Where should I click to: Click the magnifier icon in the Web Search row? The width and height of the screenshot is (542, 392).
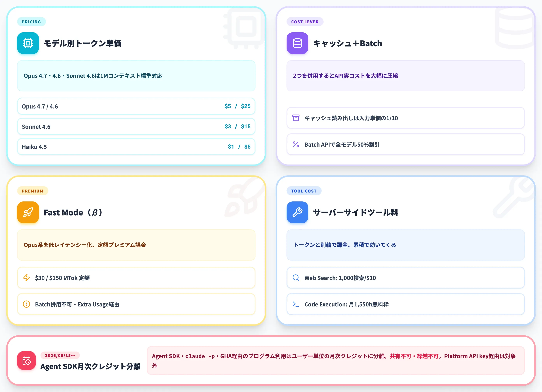pos(296,278)
